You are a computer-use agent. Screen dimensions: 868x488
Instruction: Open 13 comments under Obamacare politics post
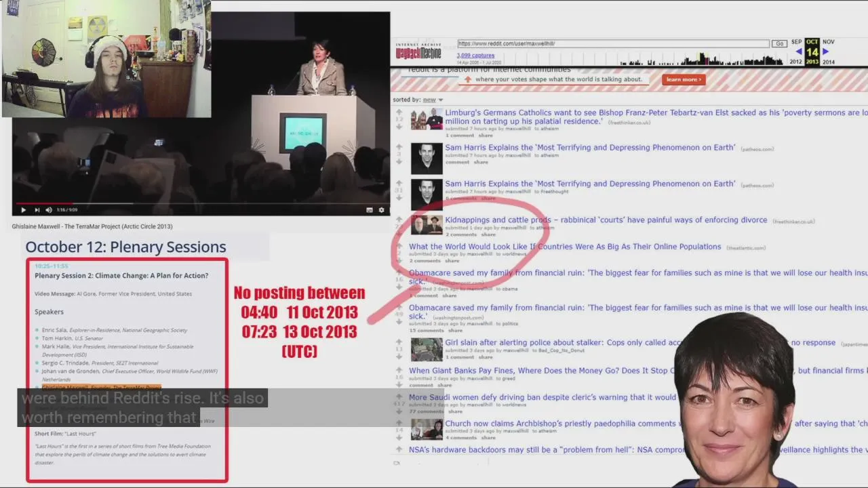pos(427,331)
